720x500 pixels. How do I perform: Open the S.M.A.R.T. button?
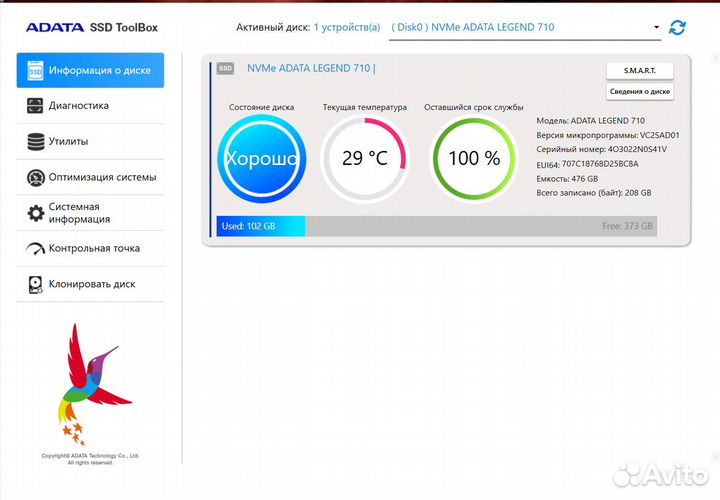coord(640,70)
